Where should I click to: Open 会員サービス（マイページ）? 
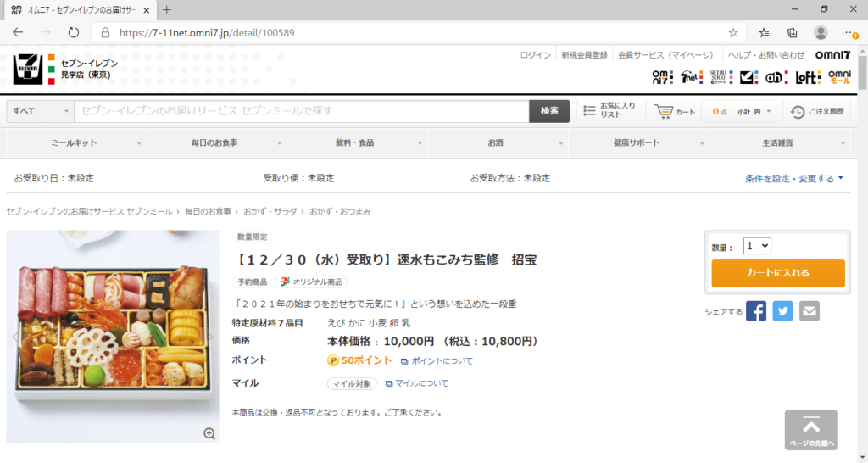pos(665,55)
